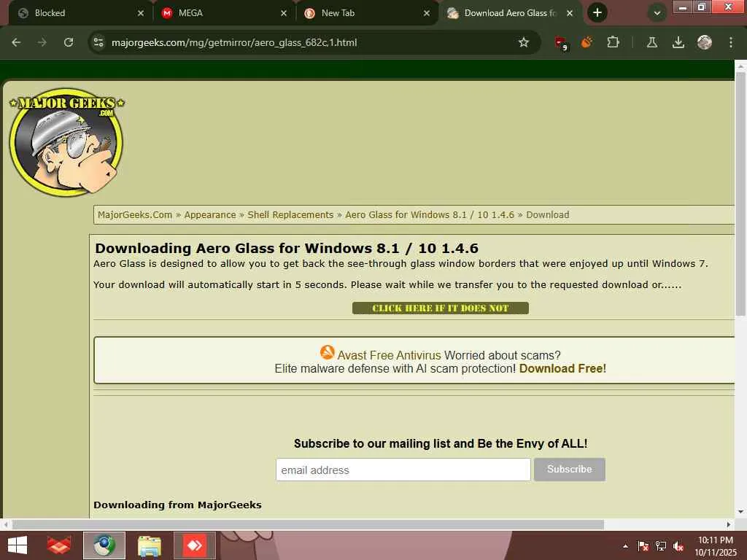Click the orange extension icon in toolbar
This screenshot has height=560, width=747.
[x=587, y=42]
